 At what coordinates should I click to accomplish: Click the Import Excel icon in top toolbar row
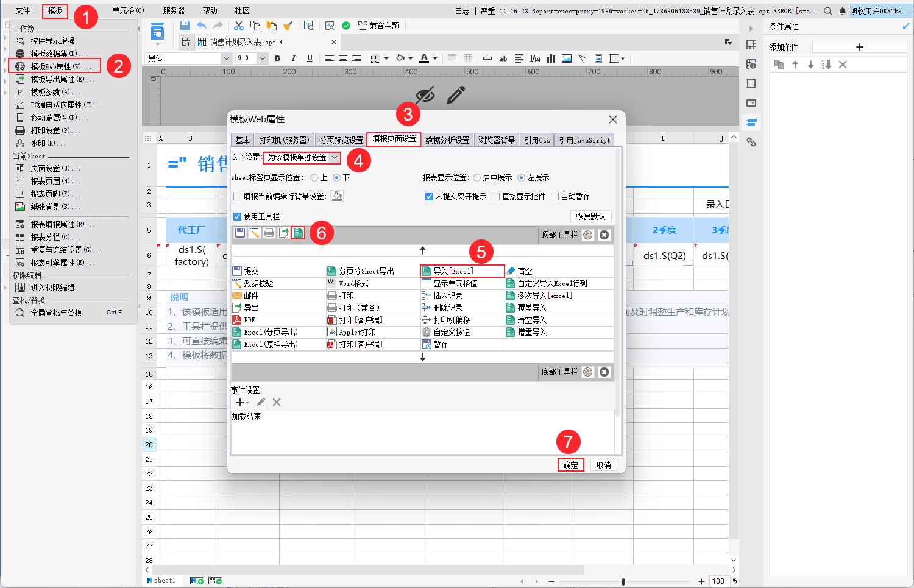pos(298,233)
